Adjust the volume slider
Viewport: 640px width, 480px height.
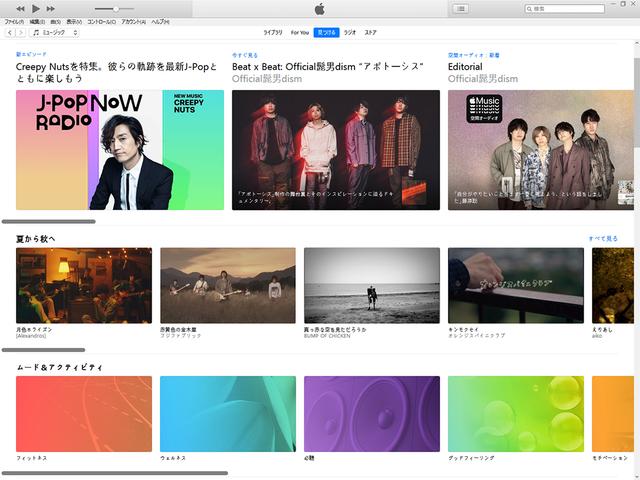(114, 9)
